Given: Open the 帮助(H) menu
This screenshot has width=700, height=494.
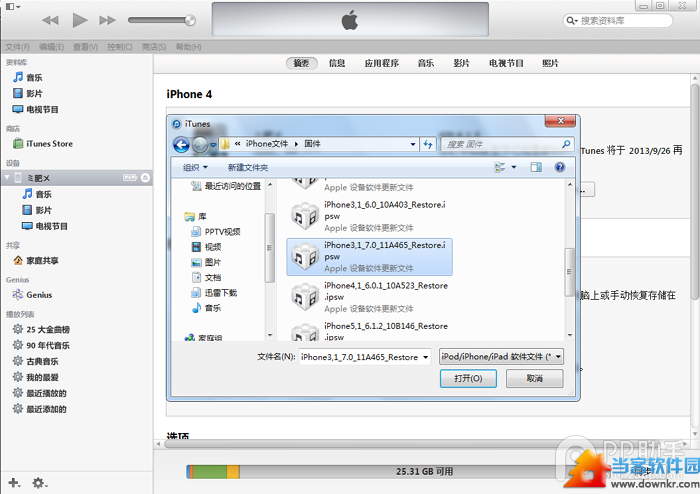Looking at the screenshot, I should pos(188,47).
